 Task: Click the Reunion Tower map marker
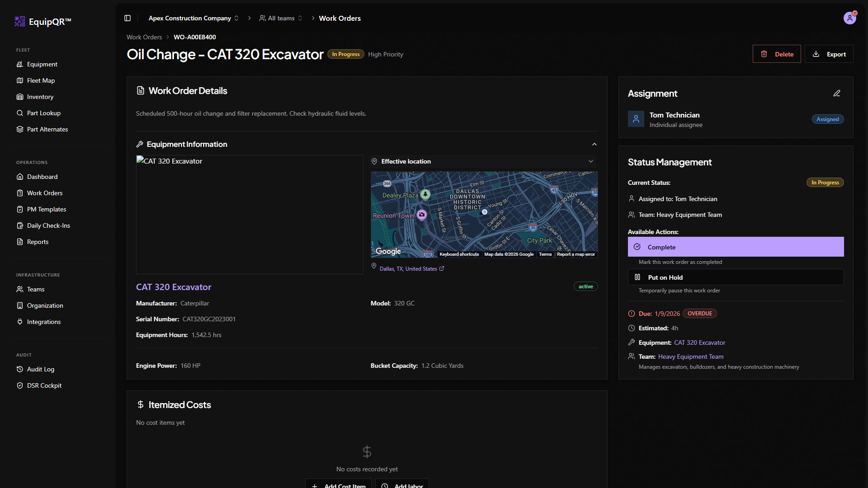coord(421,215)
